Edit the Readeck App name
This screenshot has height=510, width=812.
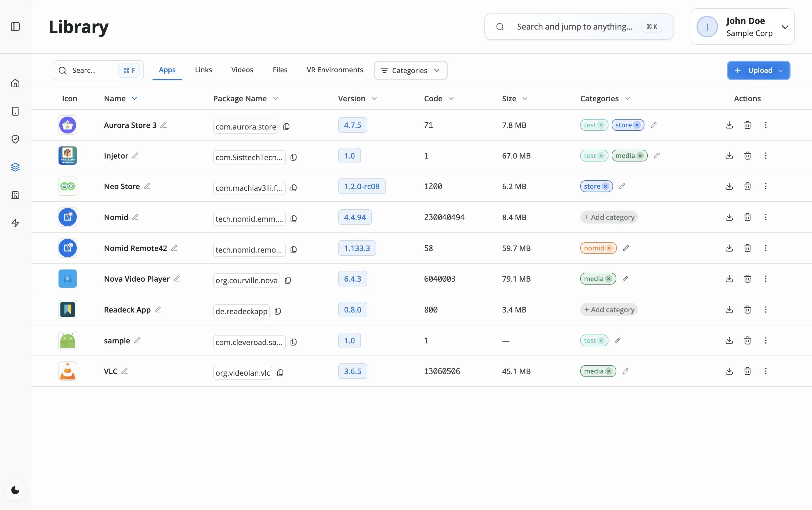point(158,309)
